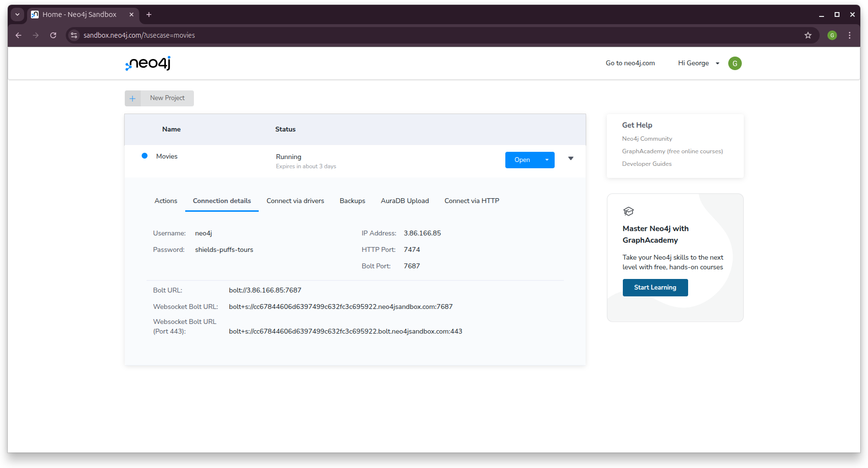The height and width of the screenshot is (468, 868).
Task: Click the New Project button
Action: click(x=159, y=98)
